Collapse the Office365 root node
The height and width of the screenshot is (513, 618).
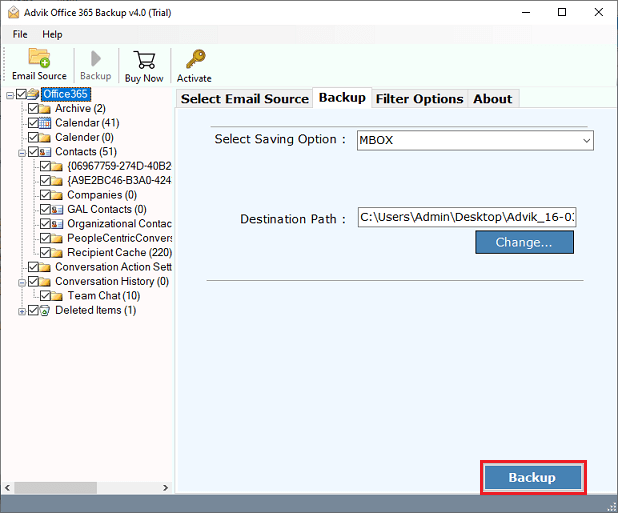click(10, 95)
